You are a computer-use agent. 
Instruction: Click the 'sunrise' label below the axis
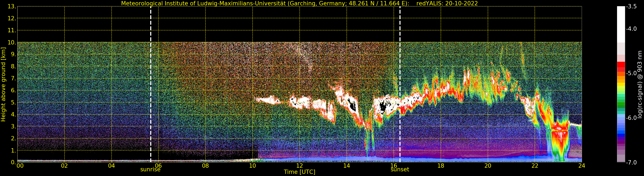pyautogui.click(x=150, y=170)
